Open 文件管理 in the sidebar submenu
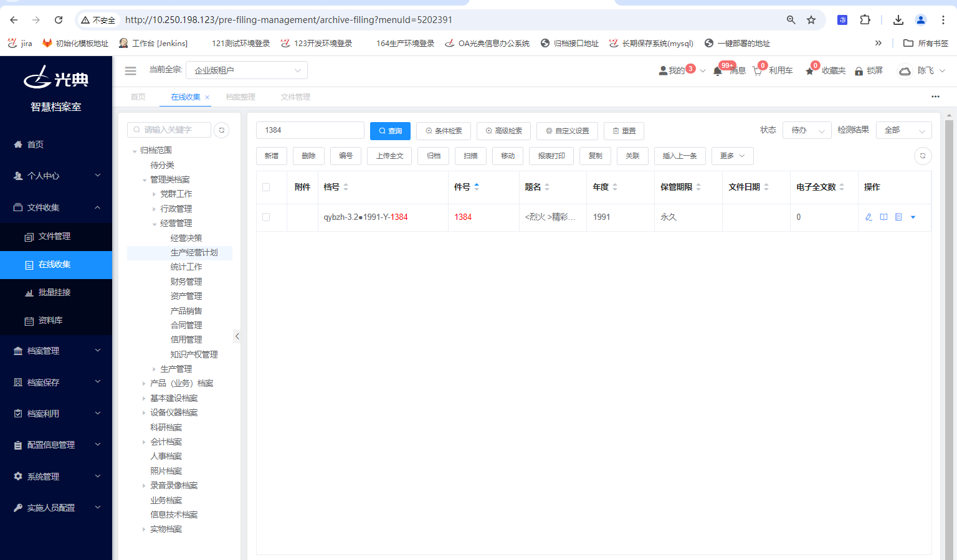The image size is (957, 560). pos(56,236)
